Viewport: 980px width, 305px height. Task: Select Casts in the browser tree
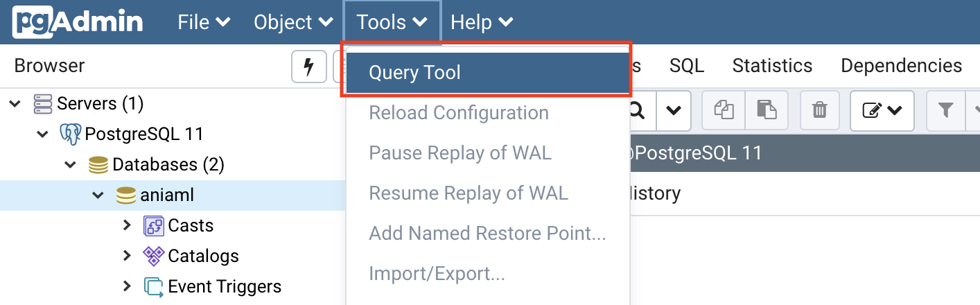191,226
